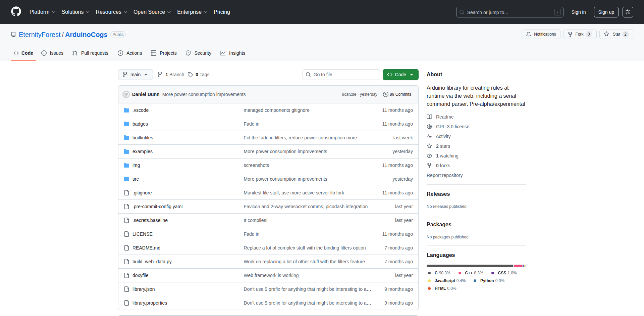Viewport: 644px width, 316px height.
Task: Click the stars icon in About sidebar
Action: 429,146
